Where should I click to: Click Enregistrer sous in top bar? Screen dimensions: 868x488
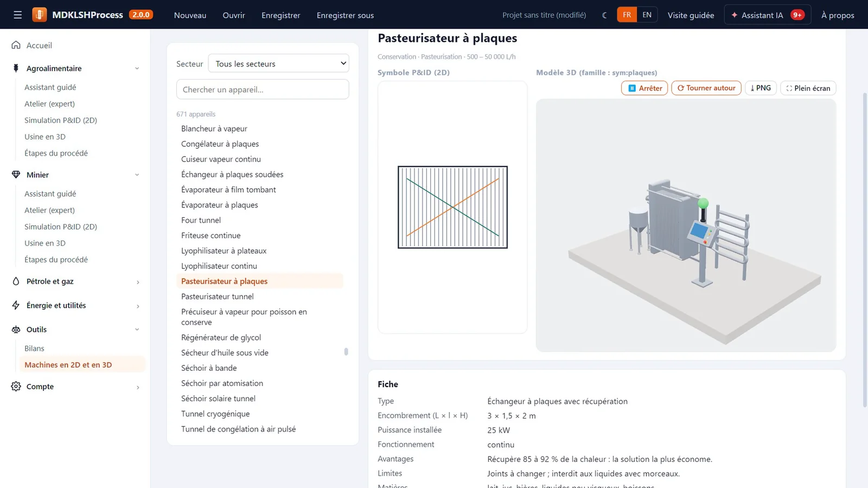pos(345,15)
